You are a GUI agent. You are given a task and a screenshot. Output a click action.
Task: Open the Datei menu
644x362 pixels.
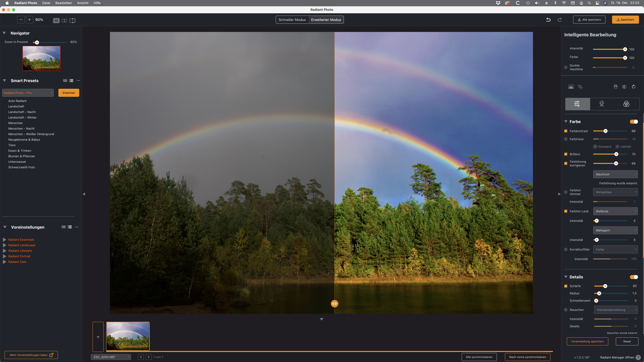coord(46,3)
